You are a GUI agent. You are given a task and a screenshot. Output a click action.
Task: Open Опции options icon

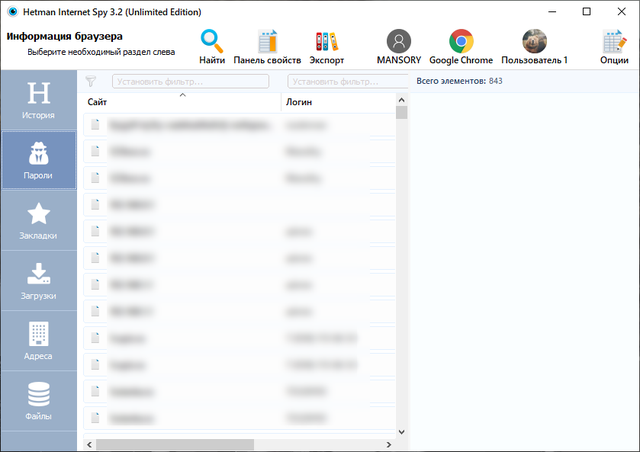coord(614,41)
